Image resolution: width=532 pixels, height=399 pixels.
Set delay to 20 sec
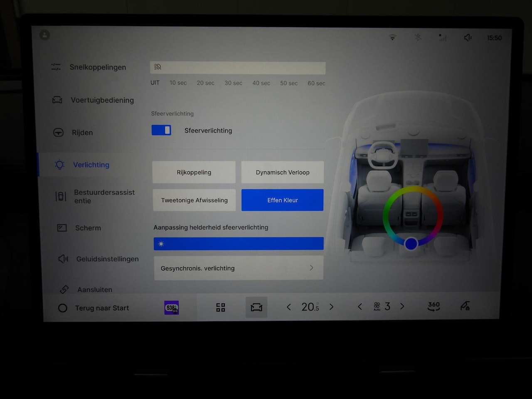[x=206, y=83]
